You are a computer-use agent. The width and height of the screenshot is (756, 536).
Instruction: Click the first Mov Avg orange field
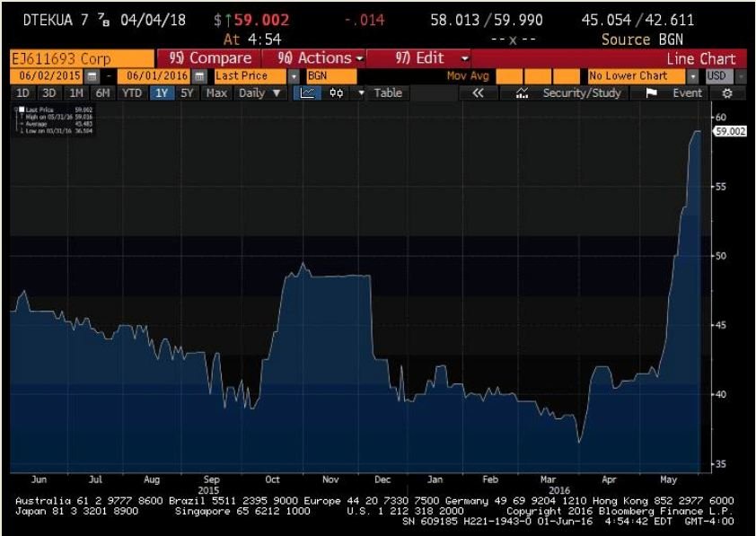(x=517, y=76)
